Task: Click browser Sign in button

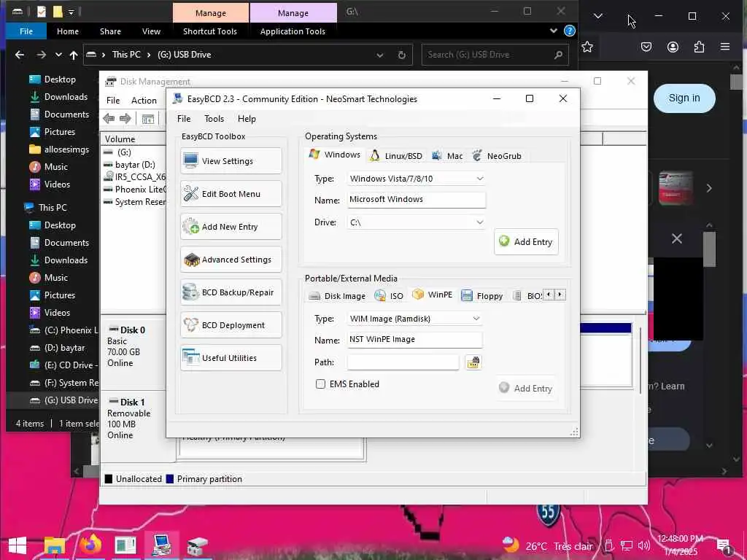Action: click(684, 98)
